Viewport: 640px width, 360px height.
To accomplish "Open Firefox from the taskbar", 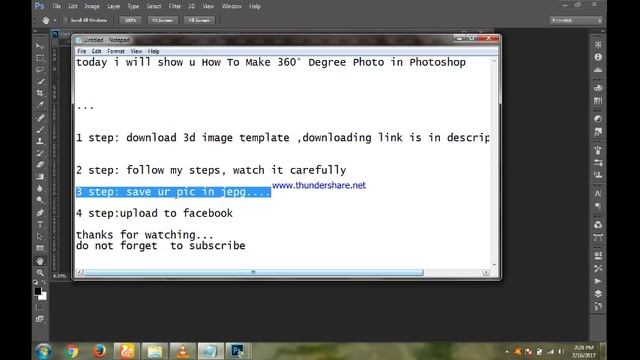I will click(99, 351).
